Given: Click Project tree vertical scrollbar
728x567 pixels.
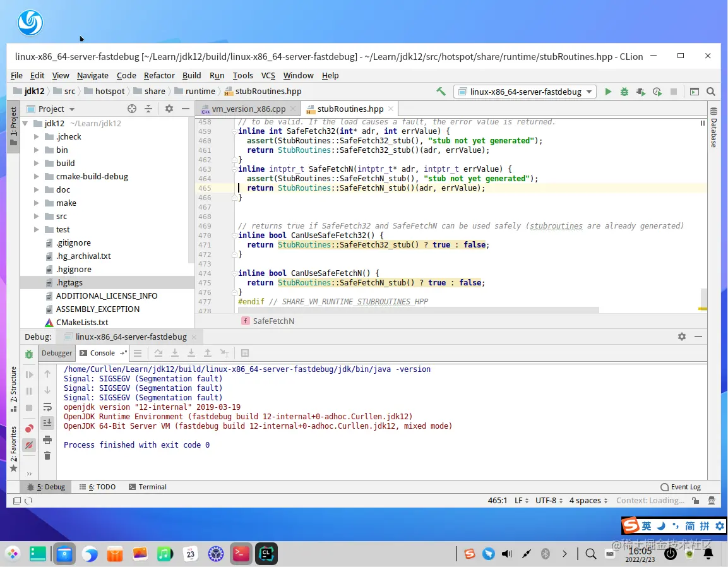Looking at the screenshot, I should point(191,189).
